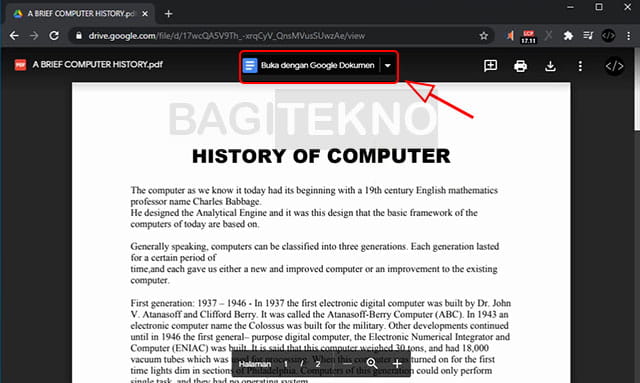Click the red PDF file icon
This screenshot has height=383, width=640.
tap(20, 65)
